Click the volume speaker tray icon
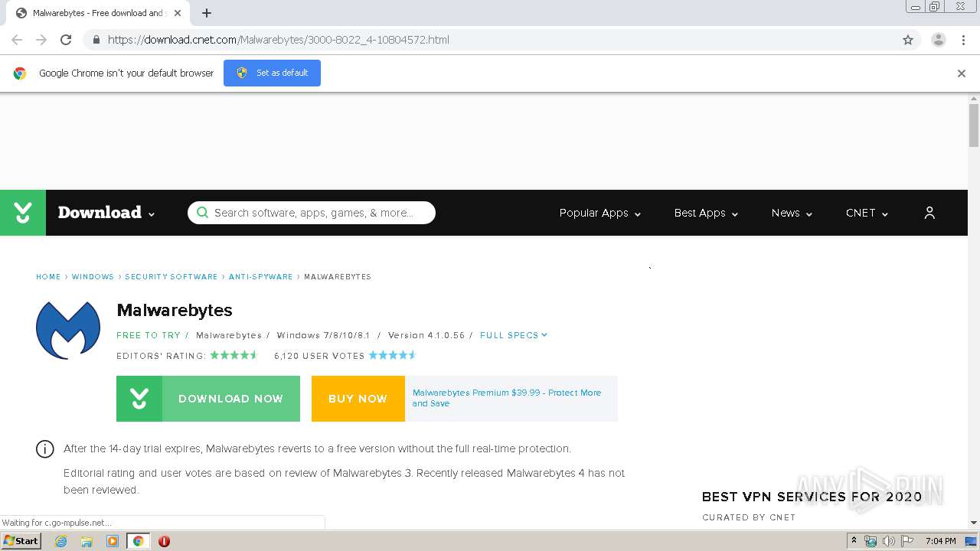 pyautogui.click(x=888, y=541)
